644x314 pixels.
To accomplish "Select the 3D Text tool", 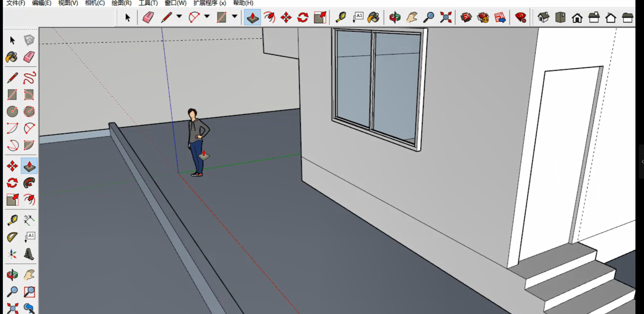I will tap(29, 254).
